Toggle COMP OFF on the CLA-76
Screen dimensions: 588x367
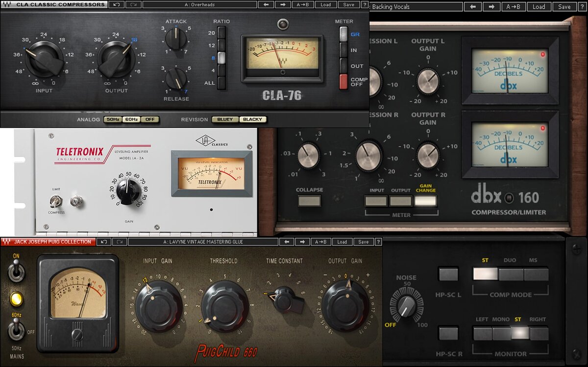point(343,81)
